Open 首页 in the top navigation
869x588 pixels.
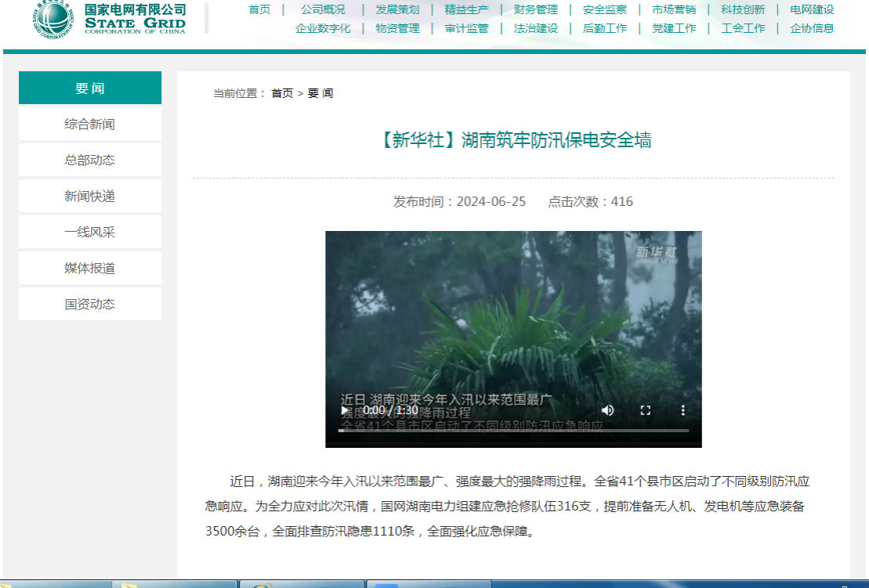coord(259,9)
